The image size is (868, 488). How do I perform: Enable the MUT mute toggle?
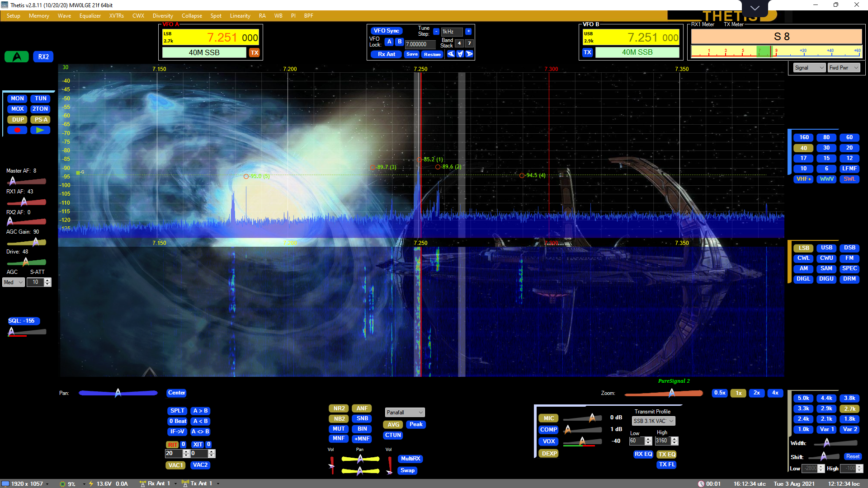[339, 429]
